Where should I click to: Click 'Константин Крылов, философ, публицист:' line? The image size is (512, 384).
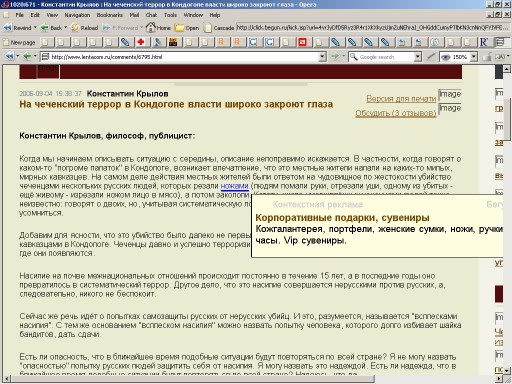pyautogui.click(x=107, y=136)
